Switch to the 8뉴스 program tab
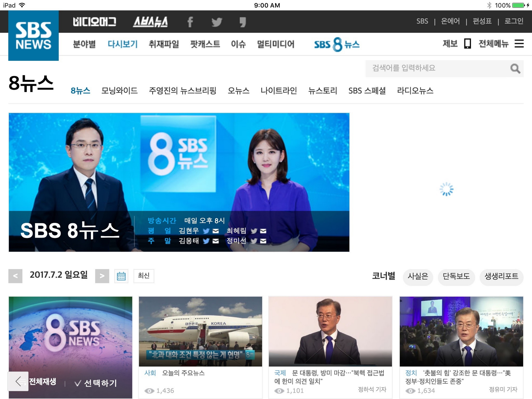The width and height of the screenshot is (532, 399). (81, 91)
